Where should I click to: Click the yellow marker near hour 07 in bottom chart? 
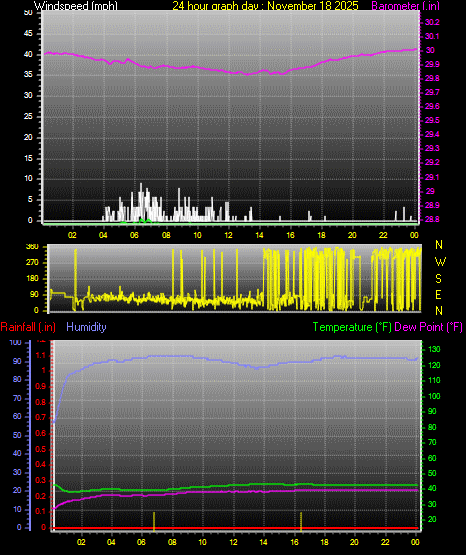154,521
